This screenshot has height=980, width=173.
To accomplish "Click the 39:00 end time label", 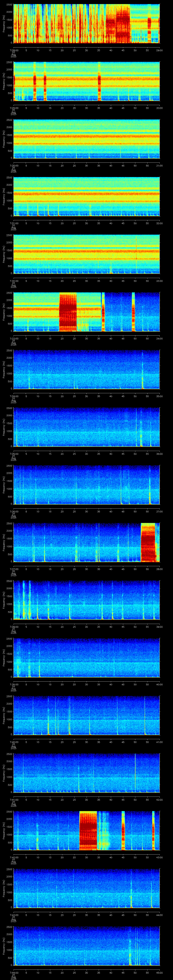I will pos(159,627).
